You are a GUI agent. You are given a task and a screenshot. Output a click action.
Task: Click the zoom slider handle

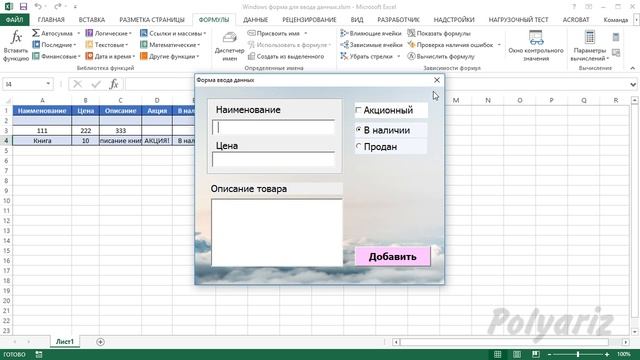[578, 354]
